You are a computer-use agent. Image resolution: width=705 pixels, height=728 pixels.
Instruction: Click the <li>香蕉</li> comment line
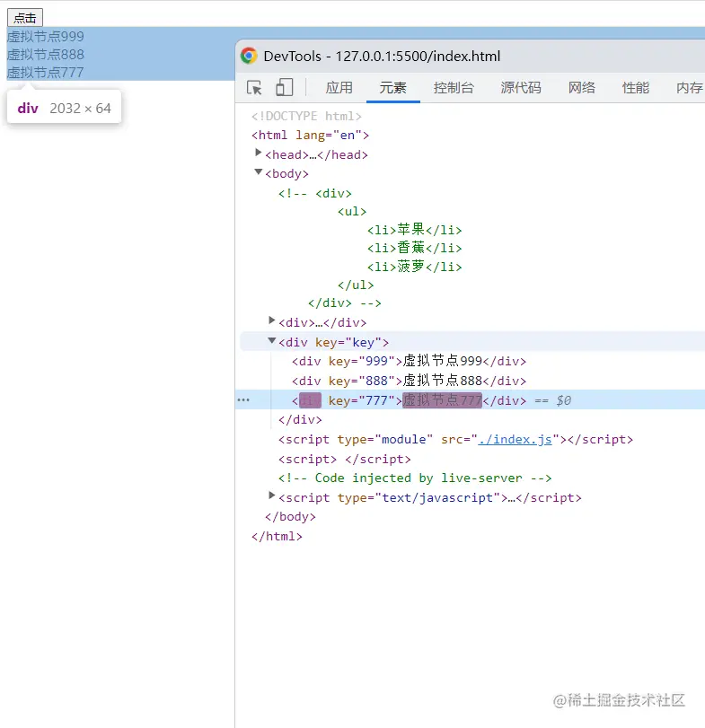click(415, 248)
